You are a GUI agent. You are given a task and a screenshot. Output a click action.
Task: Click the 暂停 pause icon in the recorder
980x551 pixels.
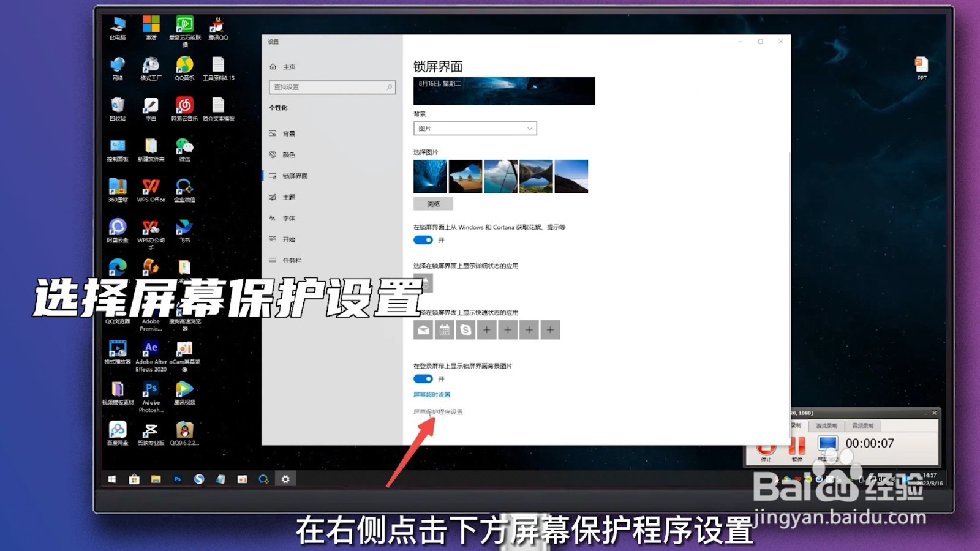click(x=796, y=446)
